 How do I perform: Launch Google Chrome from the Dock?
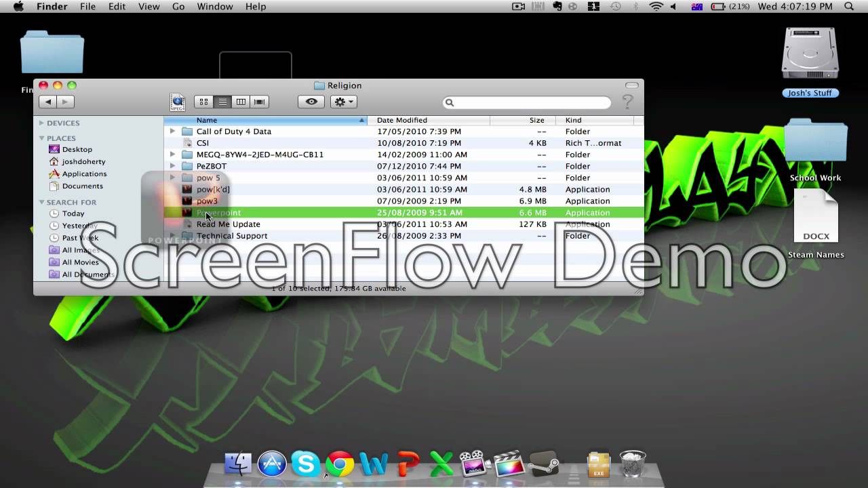(x=340, y=465)
